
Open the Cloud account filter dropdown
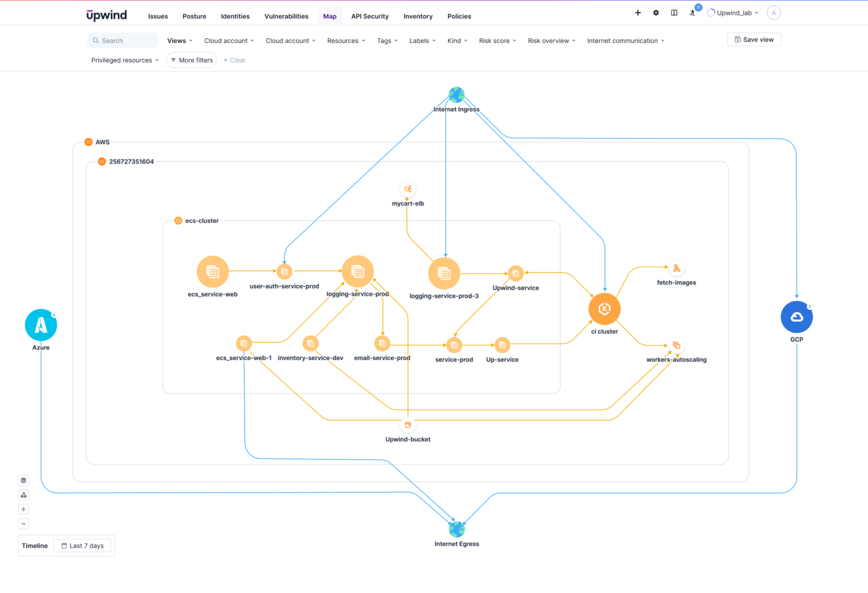pyautogui.click(x=228, y=40)
